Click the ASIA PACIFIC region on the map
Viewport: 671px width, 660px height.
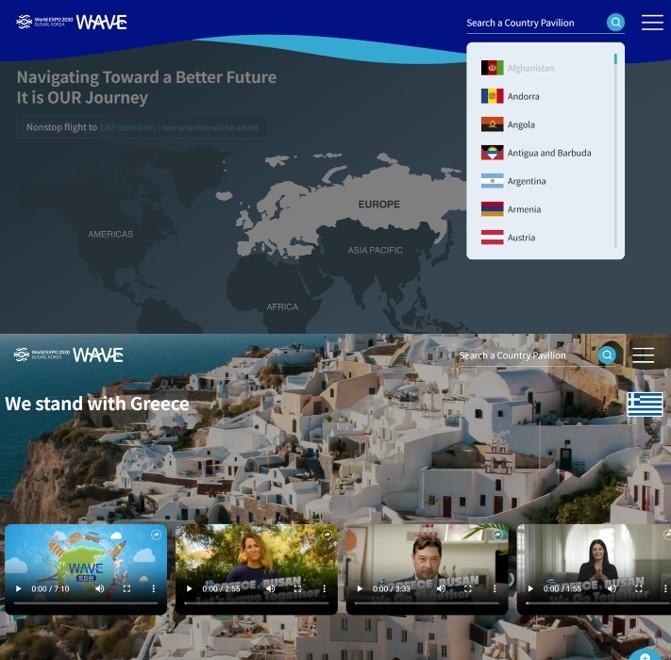(x=375, y=250)
